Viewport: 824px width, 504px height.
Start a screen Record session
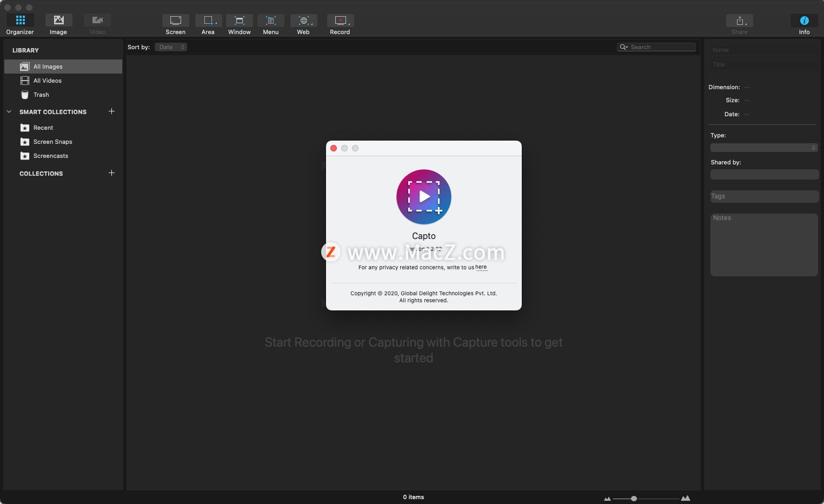(340, 24)
